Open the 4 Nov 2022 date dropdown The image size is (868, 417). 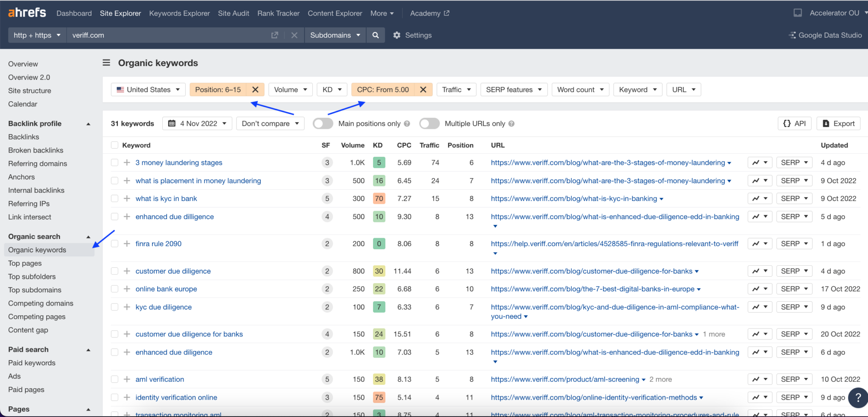point(198,123)
